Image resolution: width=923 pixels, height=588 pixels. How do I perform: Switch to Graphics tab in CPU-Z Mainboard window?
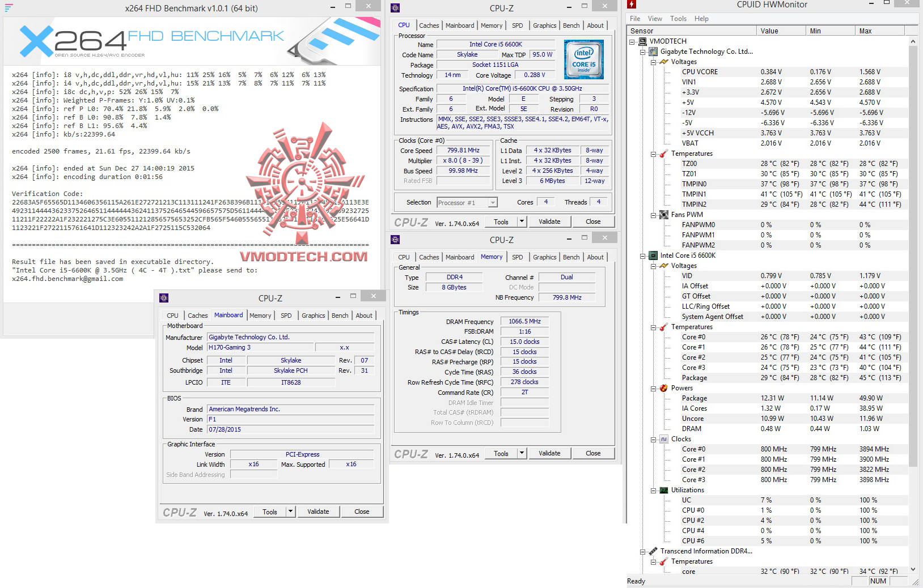[313, 316]
